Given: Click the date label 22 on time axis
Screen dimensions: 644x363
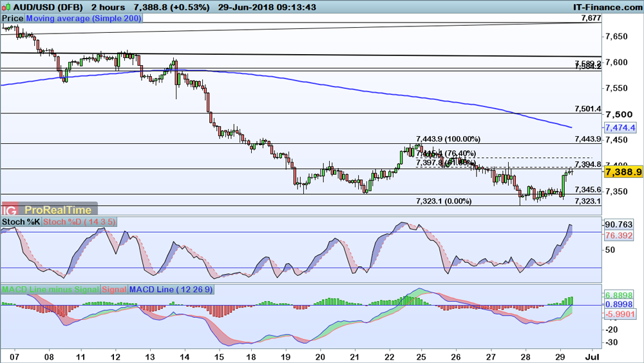Looking at the screenshot, I should click(x=389, y=357).
